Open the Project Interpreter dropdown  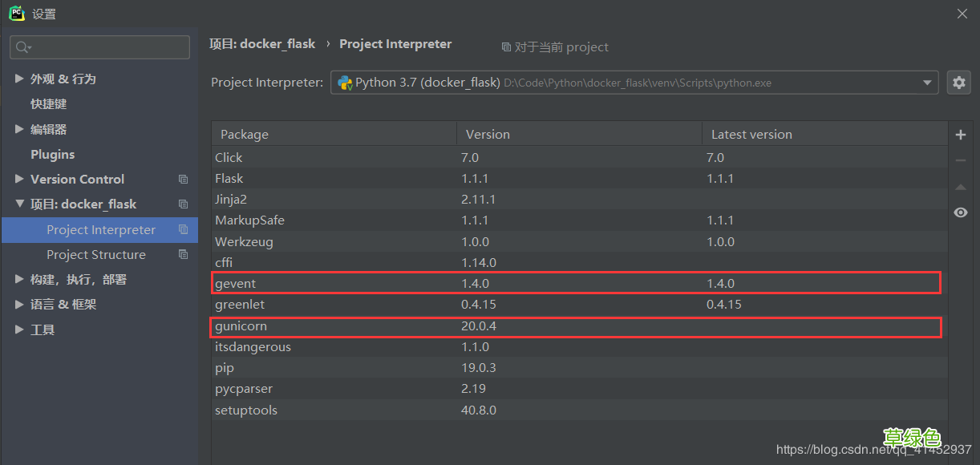928,83
